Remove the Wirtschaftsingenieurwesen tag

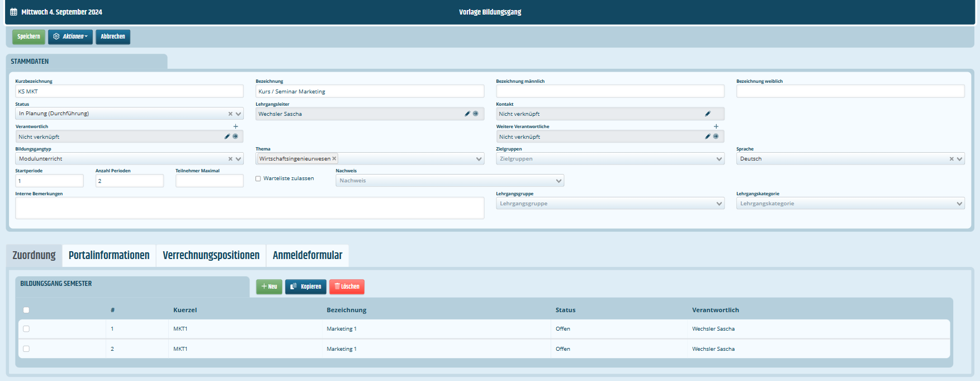click(334, 159)
